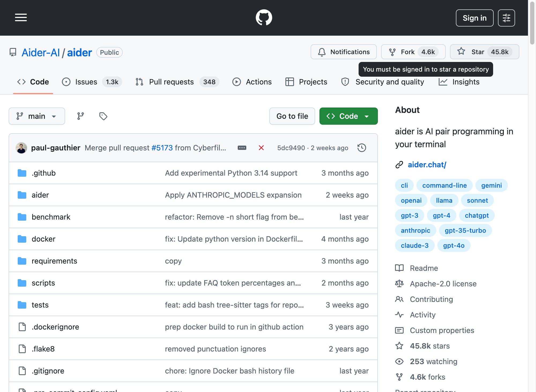Click the .github folder icon
Screen dimensions: 536x392
coord(22,173)
